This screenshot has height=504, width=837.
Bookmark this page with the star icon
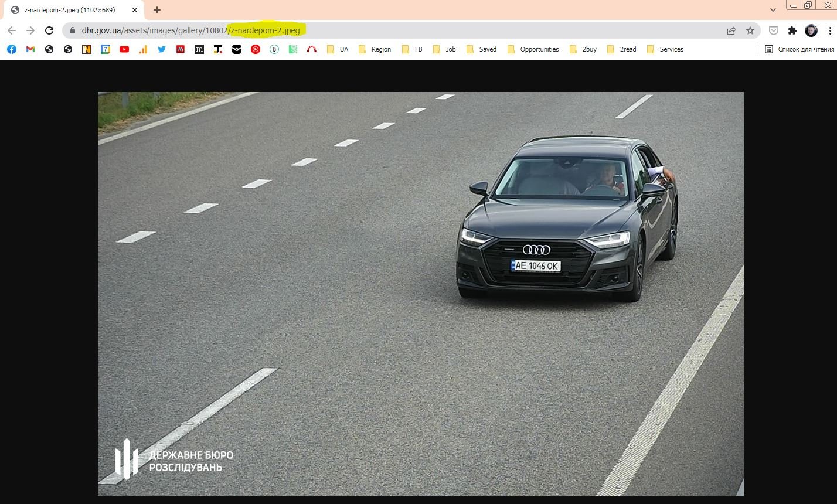pyautogui.click(x=750, y=30)
